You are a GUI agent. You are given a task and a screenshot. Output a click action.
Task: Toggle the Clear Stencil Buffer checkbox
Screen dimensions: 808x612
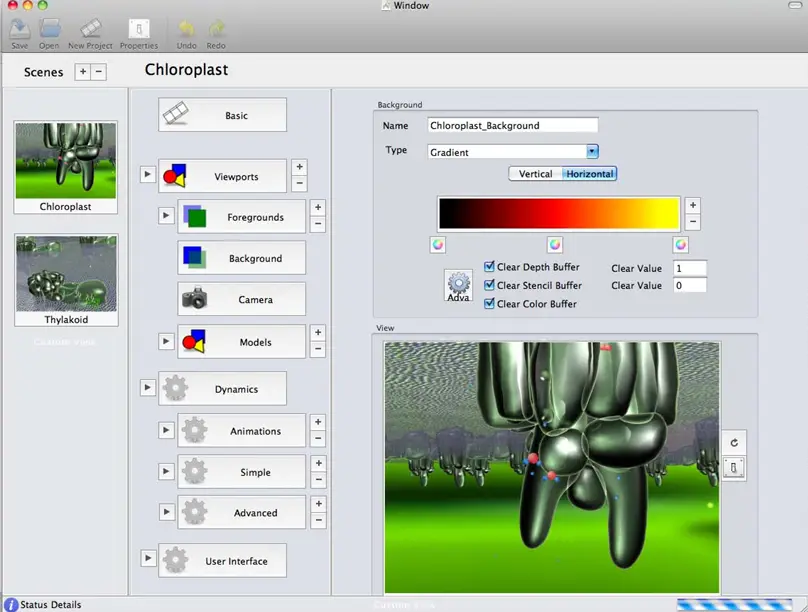tap(489, 285)
